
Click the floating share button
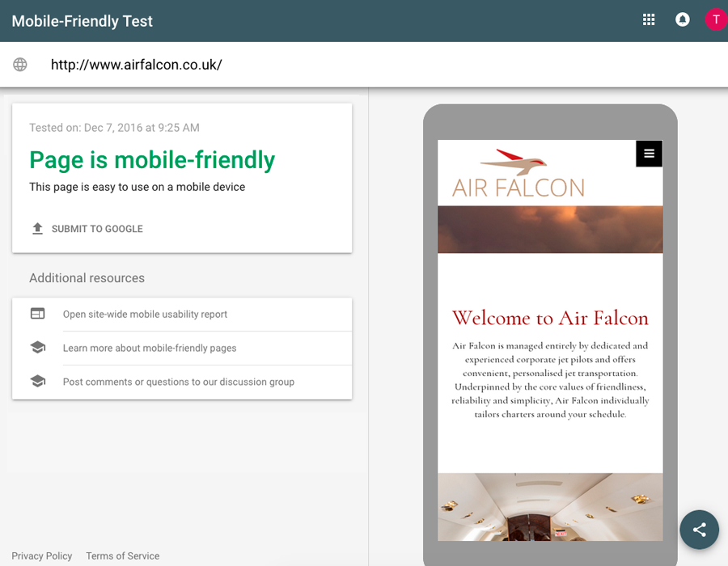699,530
